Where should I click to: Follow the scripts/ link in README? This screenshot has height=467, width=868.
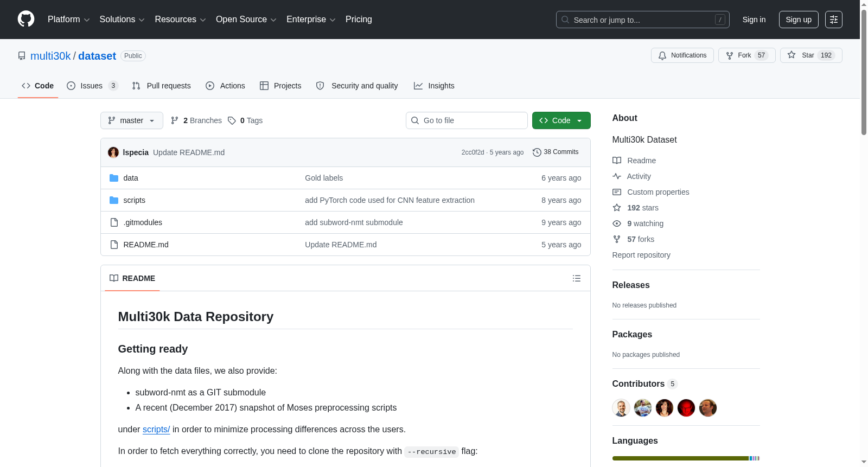156,430
